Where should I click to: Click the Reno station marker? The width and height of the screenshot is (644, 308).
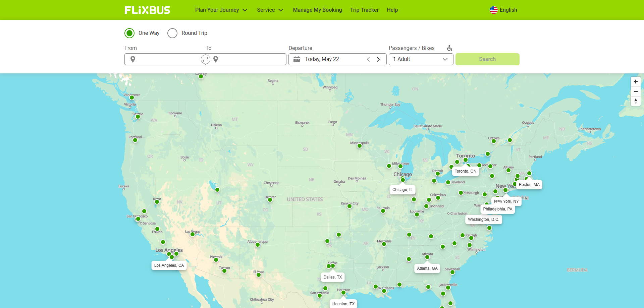coord(157,202)
